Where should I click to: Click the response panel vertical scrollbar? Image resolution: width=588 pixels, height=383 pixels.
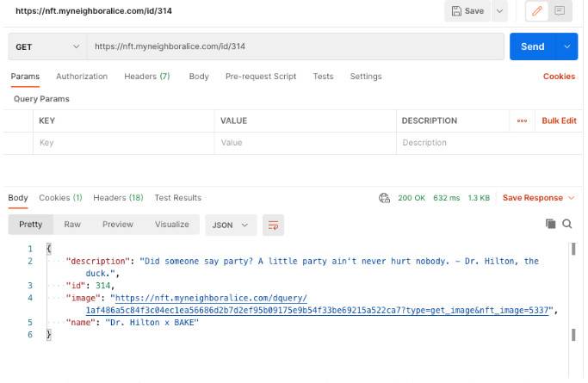click(574, 250)
